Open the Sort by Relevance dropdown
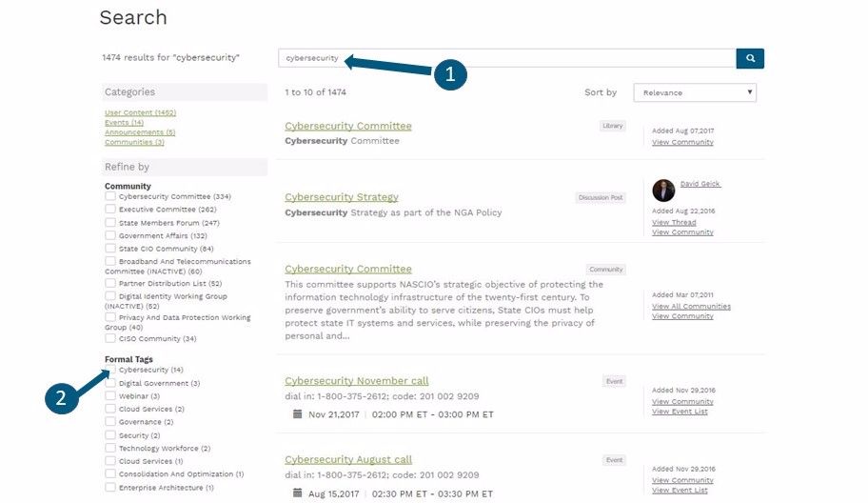 click(x=695, y=92)
